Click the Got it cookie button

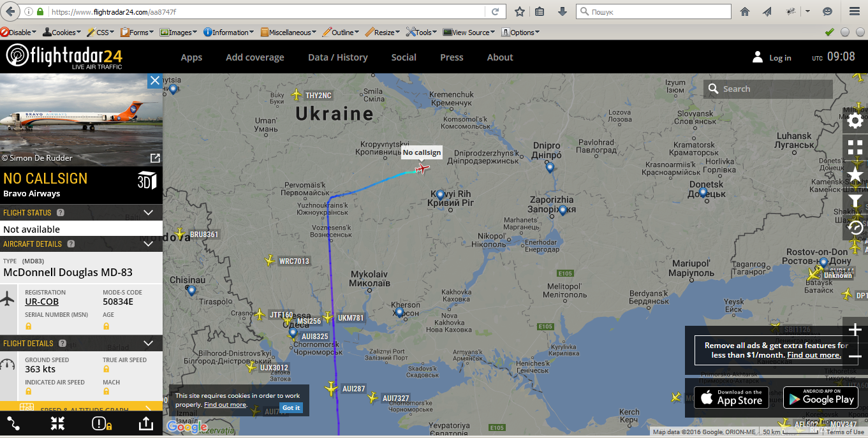[x=291, y=407]
